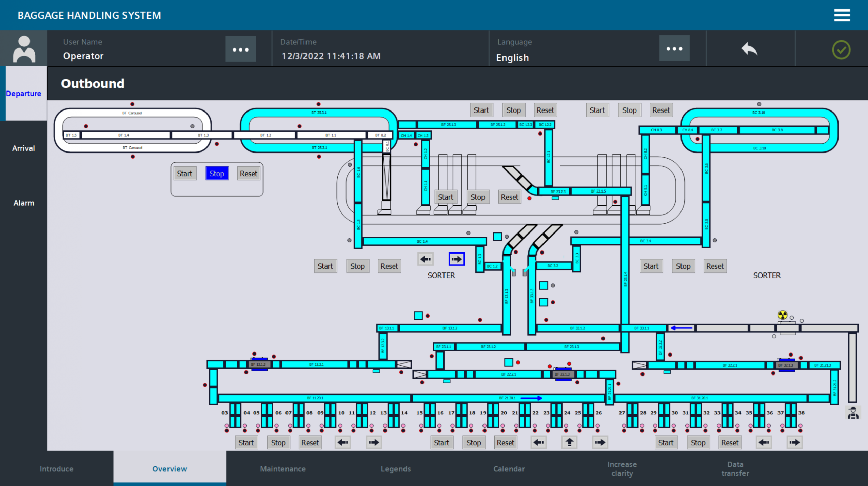Open the Alarm side tab
The height and width of the screenshot is (486, 868).
pyautogui.click(x=23, y=203)
